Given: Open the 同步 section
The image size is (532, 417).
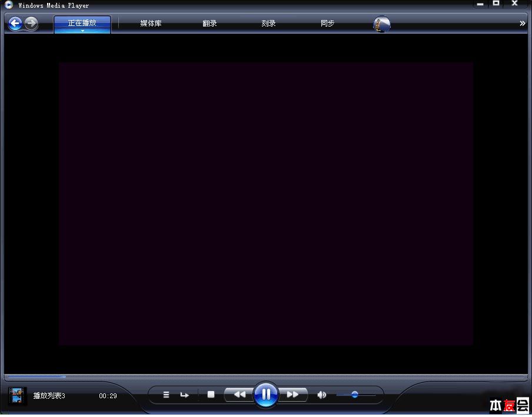Looking at the screenshot, I should 327,24.
